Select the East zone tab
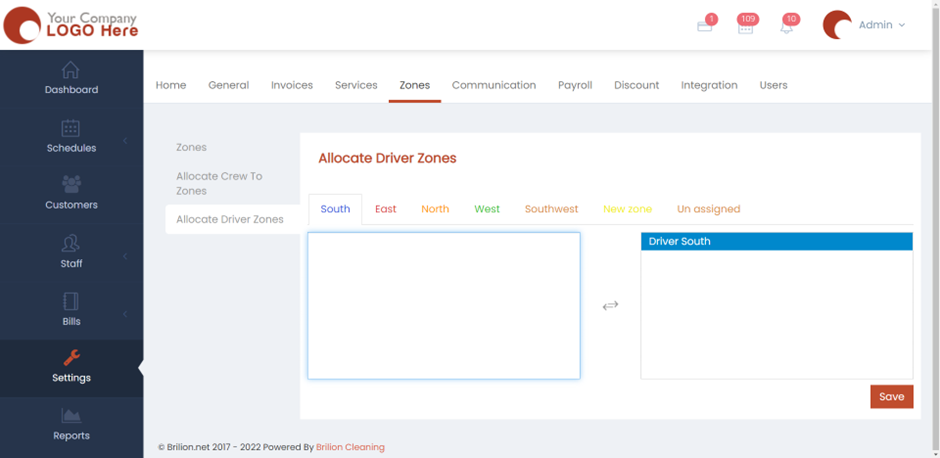Image resolution: width=940 pixels, height=458 pixels. (385, 209)
